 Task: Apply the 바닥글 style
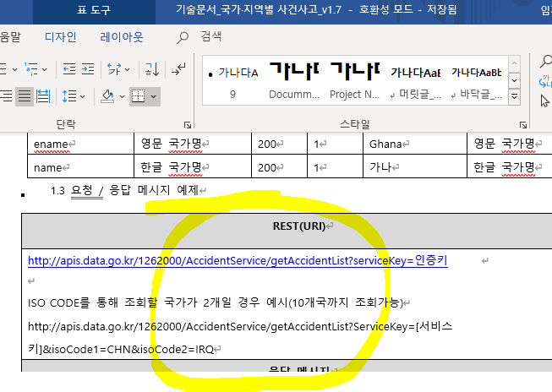[x=476, y=80]
